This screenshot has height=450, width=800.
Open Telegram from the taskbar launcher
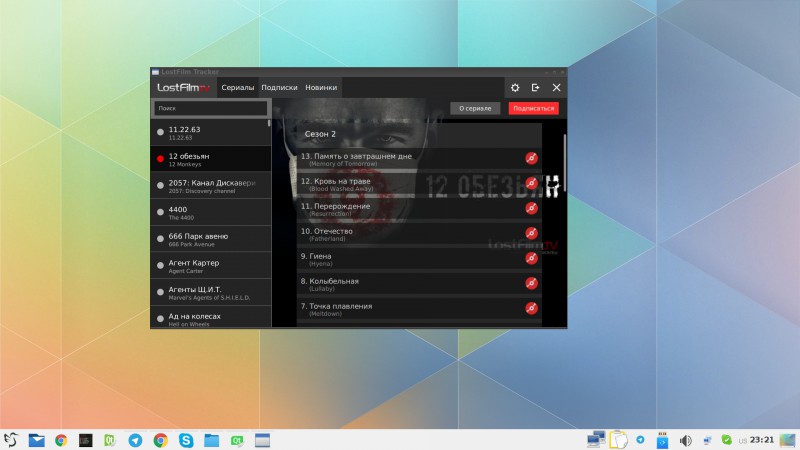pos(135,440)
